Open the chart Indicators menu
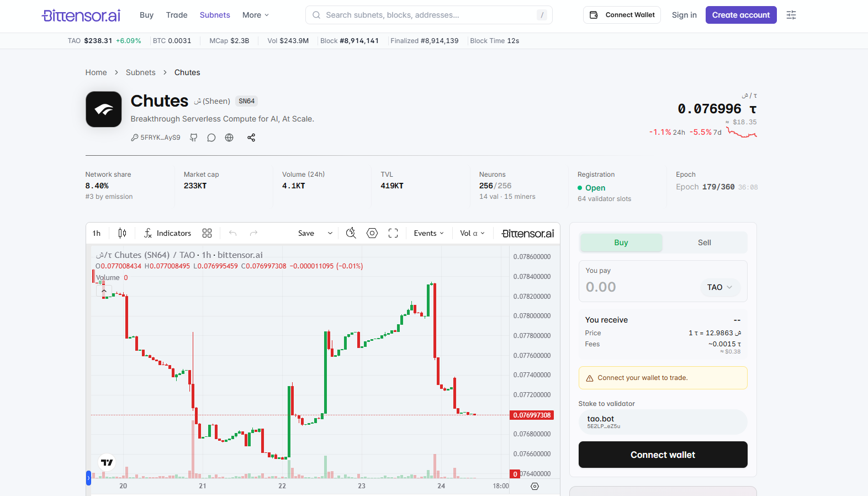The height and width of the screenshot is (496, 868). [167, 233]
